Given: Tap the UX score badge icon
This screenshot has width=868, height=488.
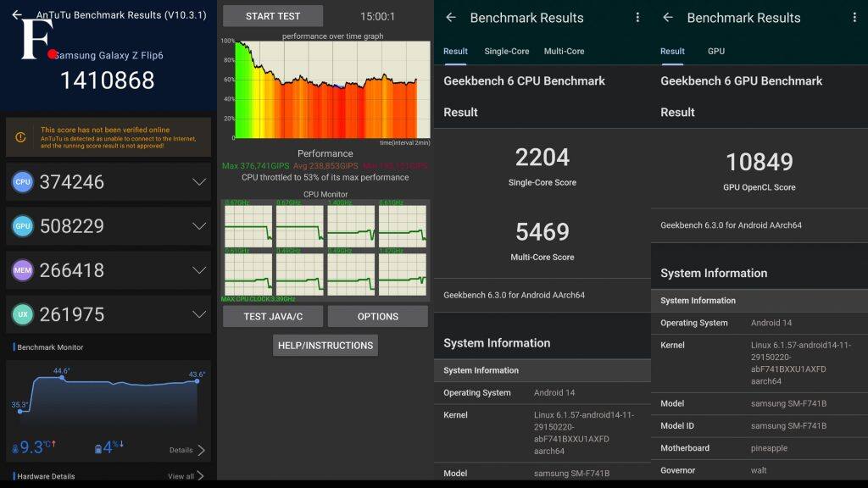Looking at the screenshot, I should coord(23,314).
